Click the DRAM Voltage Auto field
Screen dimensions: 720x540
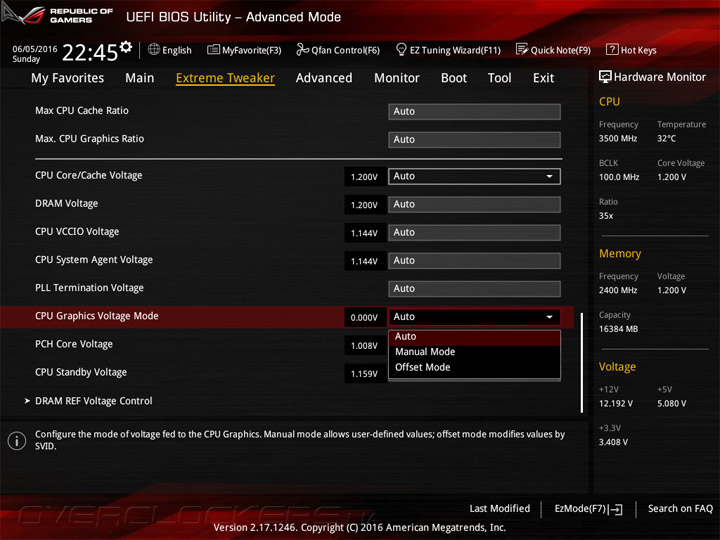(474, 204)
